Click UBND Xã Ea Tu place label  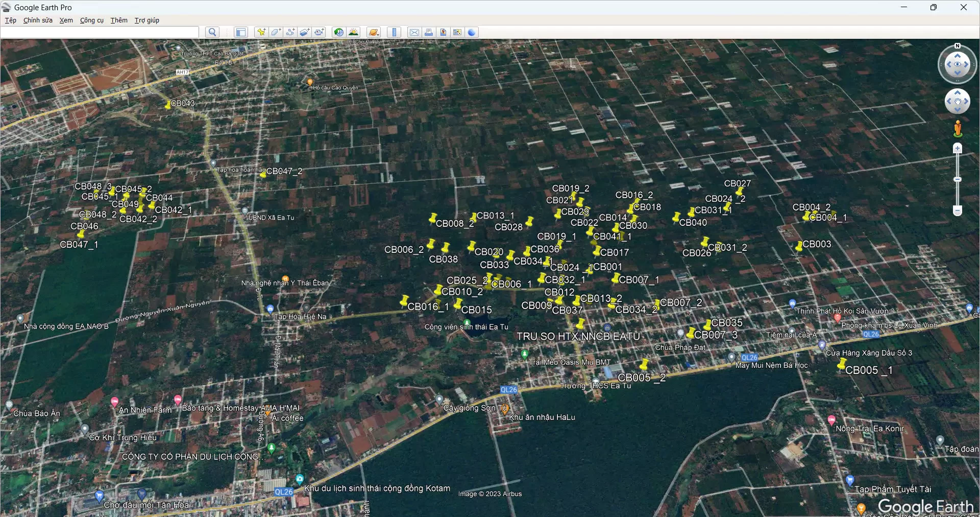coord(271,218)
